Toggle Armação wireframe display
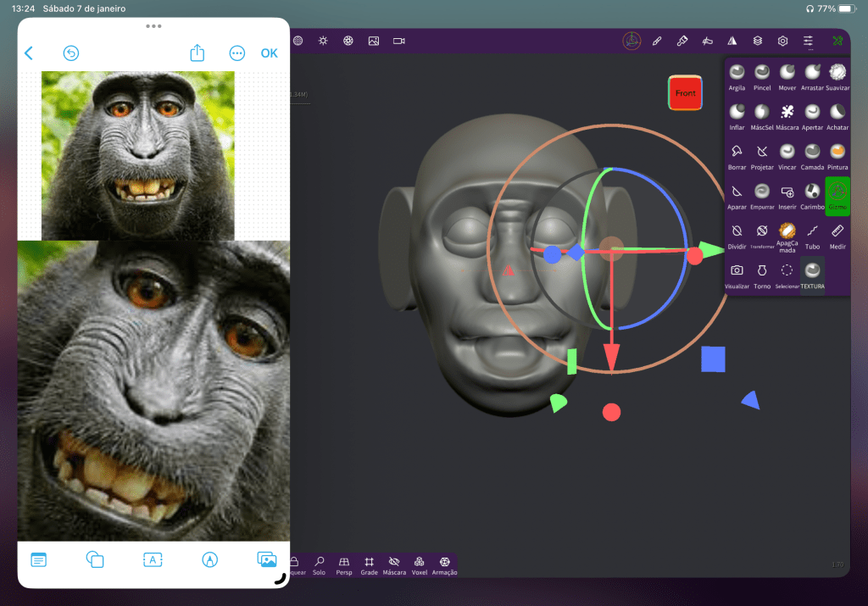Screen dimensions: 868x606 click(445, 565)
